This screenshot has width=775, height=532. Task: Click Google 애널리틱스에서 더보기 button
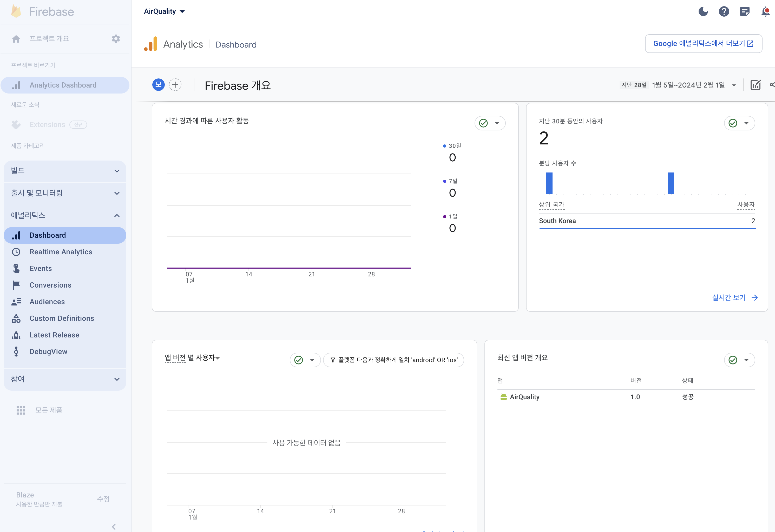(x=703, y=44)
